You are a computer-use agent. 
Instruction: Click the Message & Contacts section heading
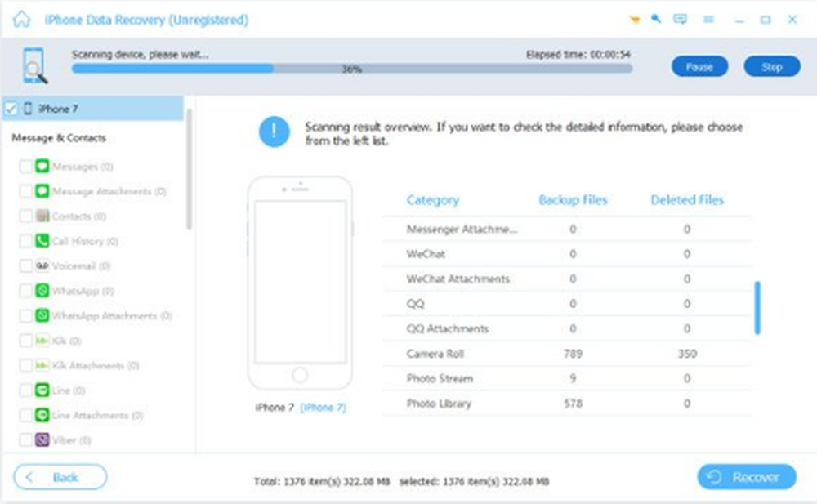point(59,137)
